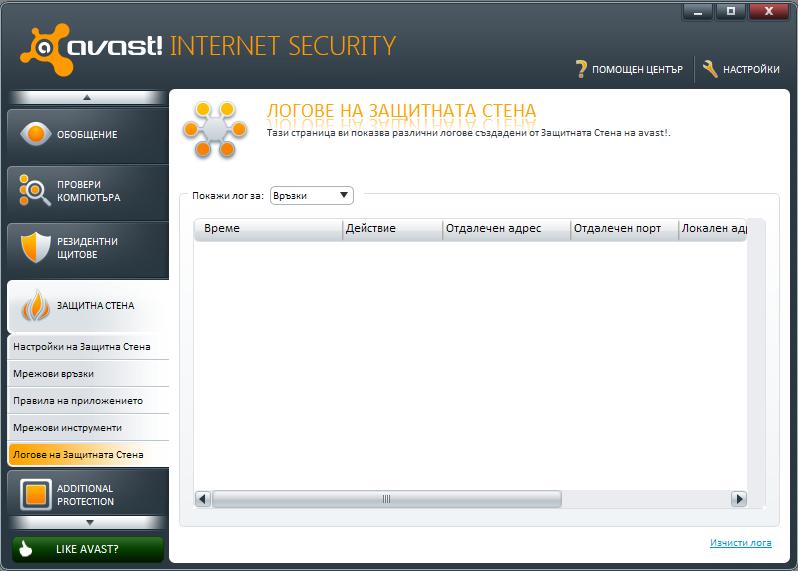Click the magnifier scan computer icon
This screenshot has height=571, width=798.
(x=34, y=190)
